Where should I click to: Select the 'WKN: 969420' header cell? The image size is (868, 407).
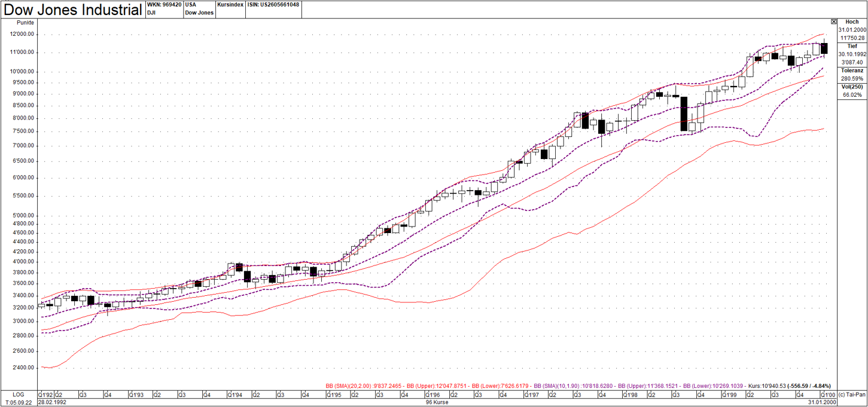point(164,4)
